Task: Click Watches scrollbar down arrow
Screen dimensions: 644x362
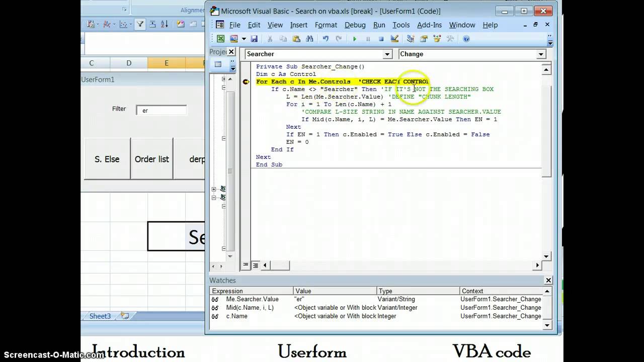Action: coord(548,325)
